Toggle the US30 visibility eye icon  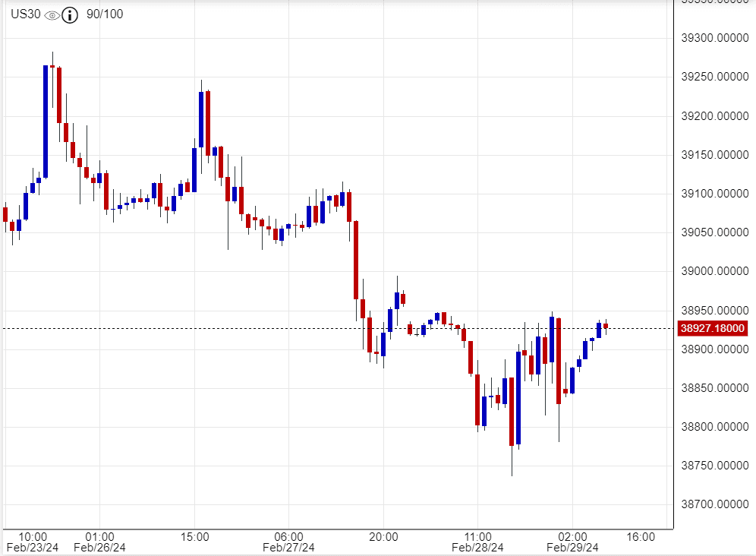[x=52, y=14]
